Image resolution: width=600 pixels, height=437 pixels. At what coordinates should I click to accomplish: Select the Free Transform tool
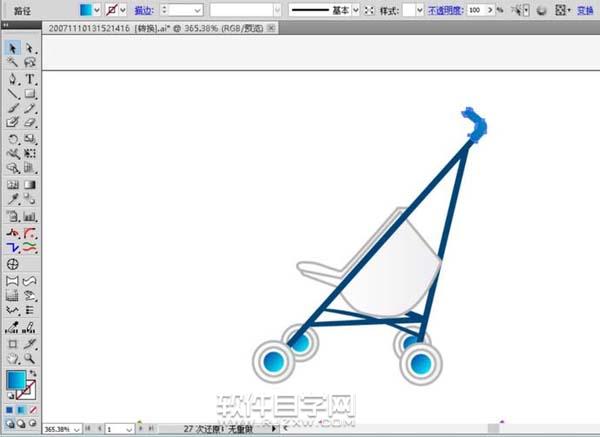[x=29, y=154]
